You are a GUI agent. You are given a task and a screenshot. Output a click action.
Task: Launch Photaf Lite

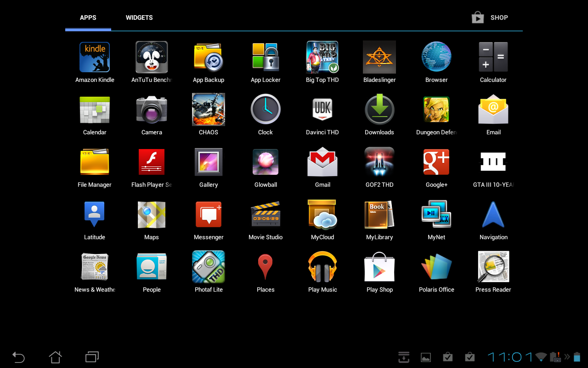[x=209, y=267]
